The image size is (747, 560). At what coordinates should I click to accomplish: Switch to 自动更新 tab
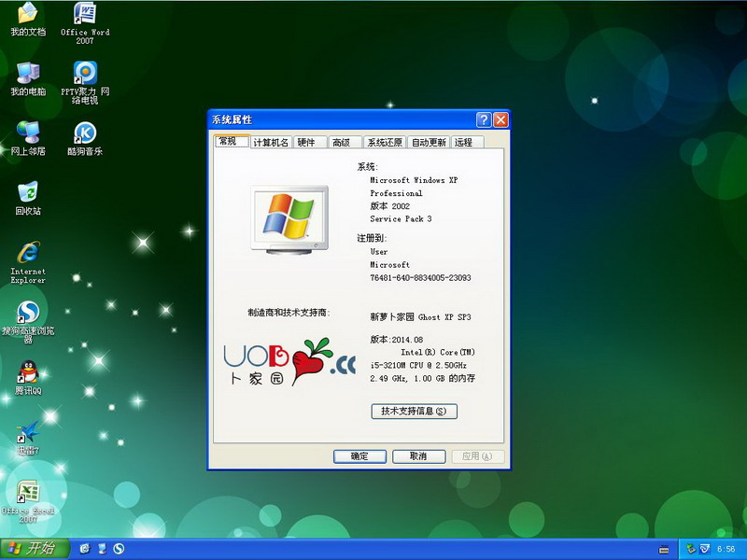429,142
